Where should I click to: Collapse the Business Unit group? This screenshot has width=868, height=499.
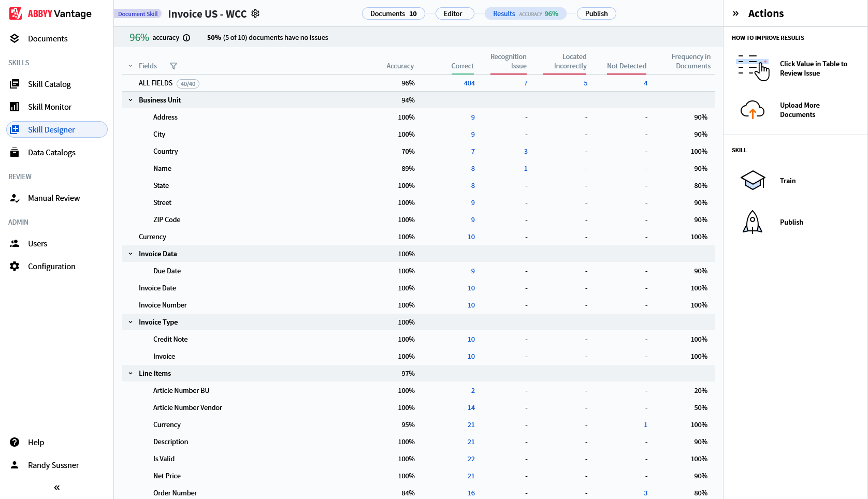[x=131, y=100]
